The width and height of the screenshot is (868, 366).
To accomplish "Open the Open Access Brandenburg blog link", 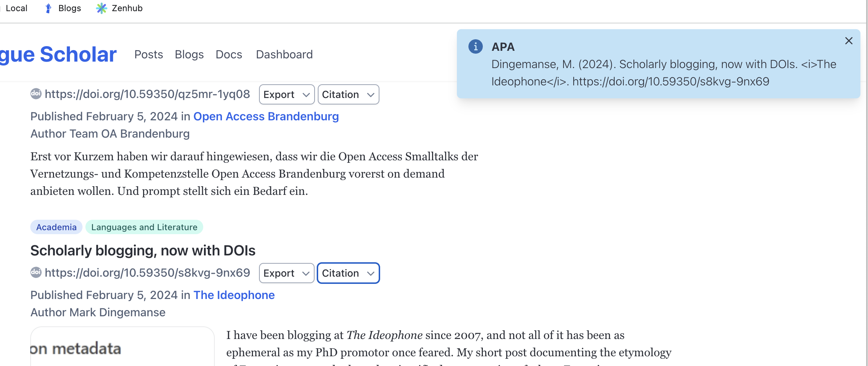I will [x=266, y=116].
